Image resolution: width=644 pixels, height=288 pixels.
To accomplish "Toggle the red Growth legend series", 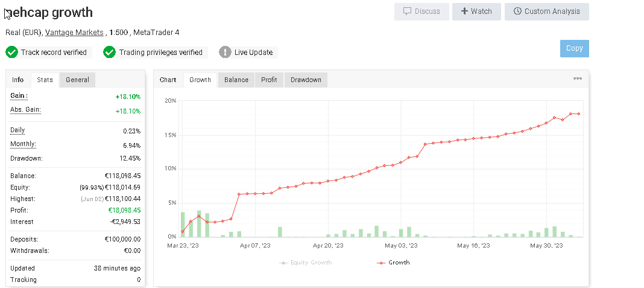I will coord(393,263).
